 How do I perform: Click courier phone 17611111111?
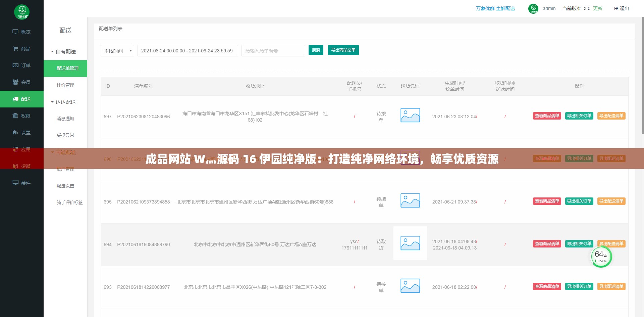tap(355, 248)
